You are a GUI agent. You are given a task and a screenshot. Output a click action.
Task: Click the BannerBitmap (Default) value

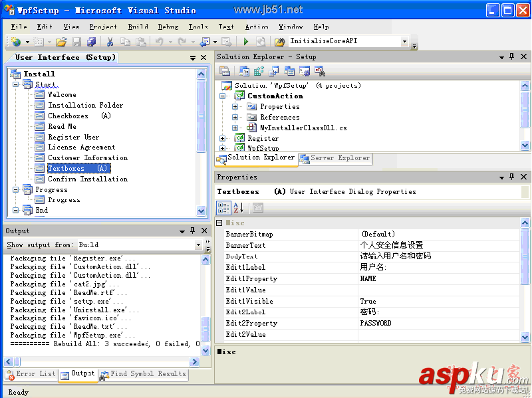[439, 234]
